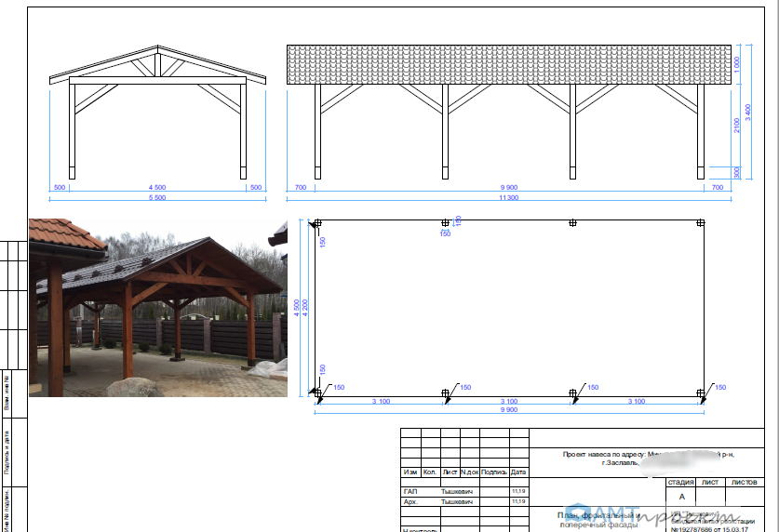Click the top-left column marker in plan
This screenshot has width=779, height=532.
[x=317, y=223]
